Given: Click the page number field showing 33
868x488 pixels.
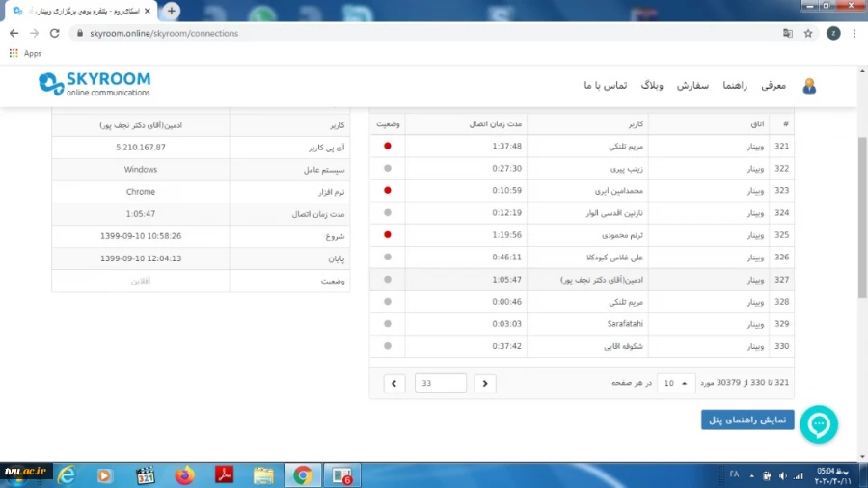Looking at the screenshot, I should tap(440, 383).
